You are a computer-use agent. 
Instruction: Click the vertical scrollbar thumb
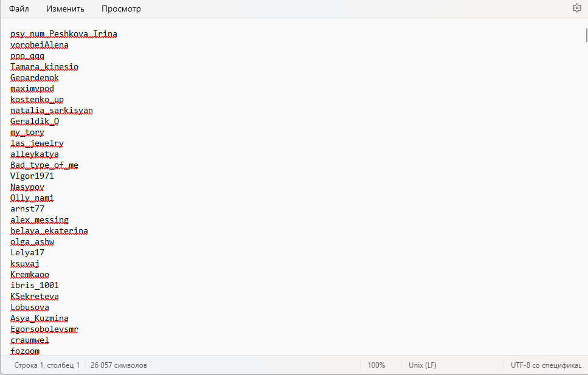(x=586, y=35)
